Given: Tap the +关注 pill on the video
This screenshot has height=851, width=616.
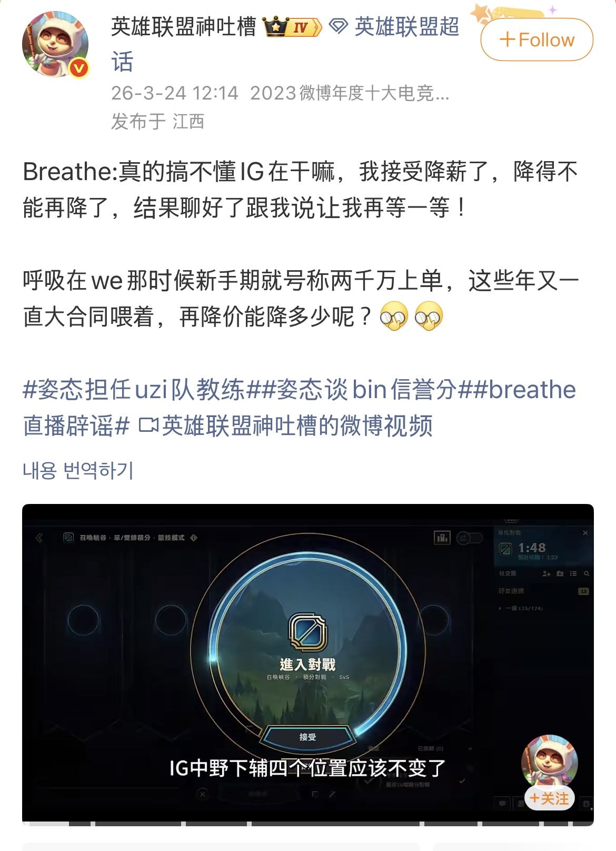Looking at the screenshot, I should (549, 799).
